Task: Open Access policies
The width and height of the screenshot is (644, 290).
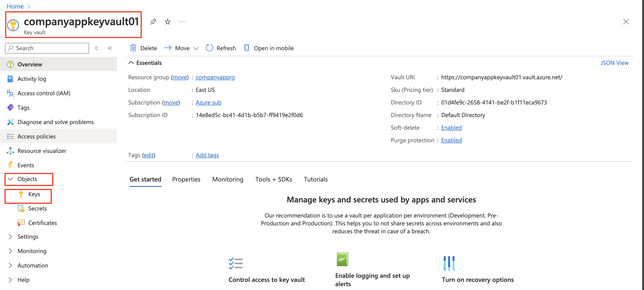Action: click(59, 136)
